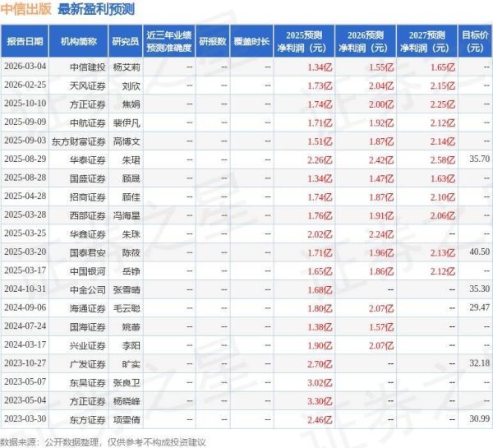Click institution 国泰君安

click(87, 252)
